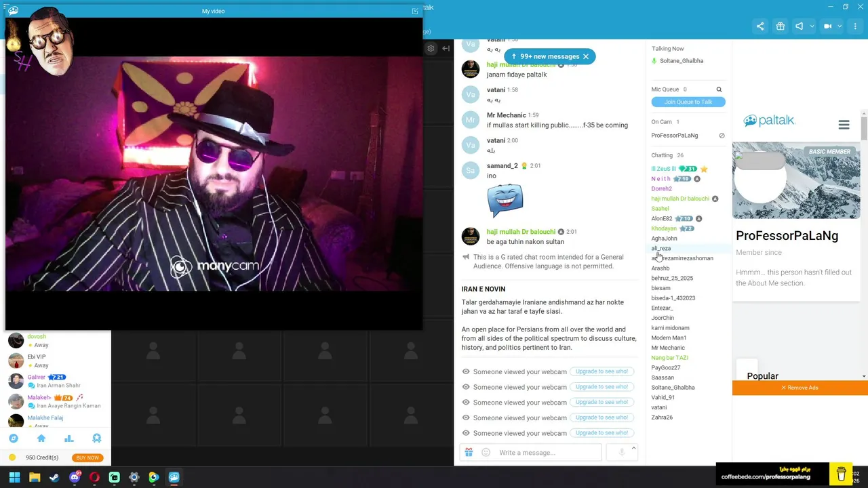Click the BUY NOW credits button
This screenshot has width=868, height=488.
pyautogui.click(x=87, y=457)
